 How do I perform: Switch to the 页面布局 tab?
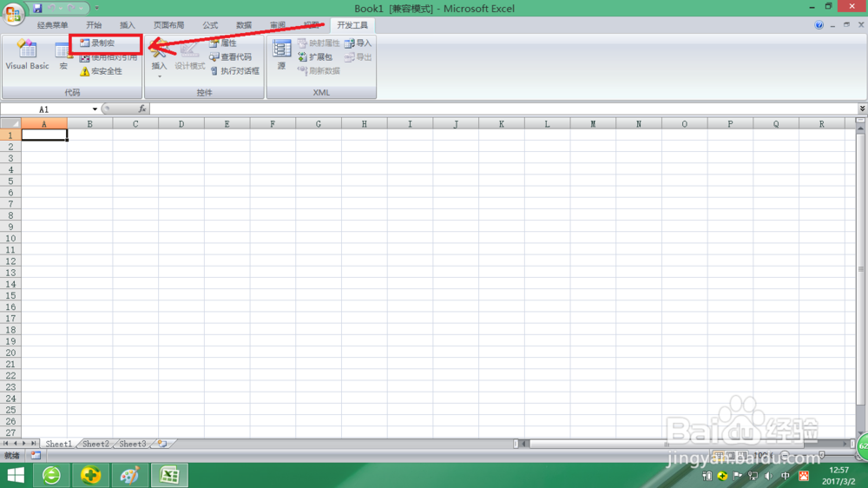pos(169,25)
